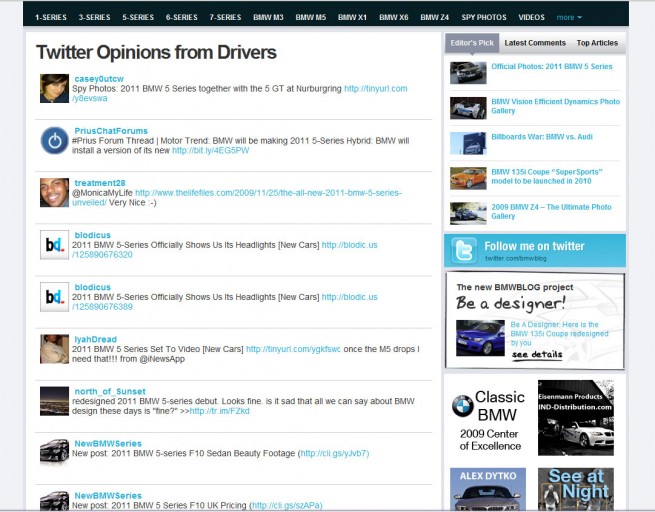Select BMW X1 in navigation
655x512 pixels.
pyautogui.click(x=352, y=17)
